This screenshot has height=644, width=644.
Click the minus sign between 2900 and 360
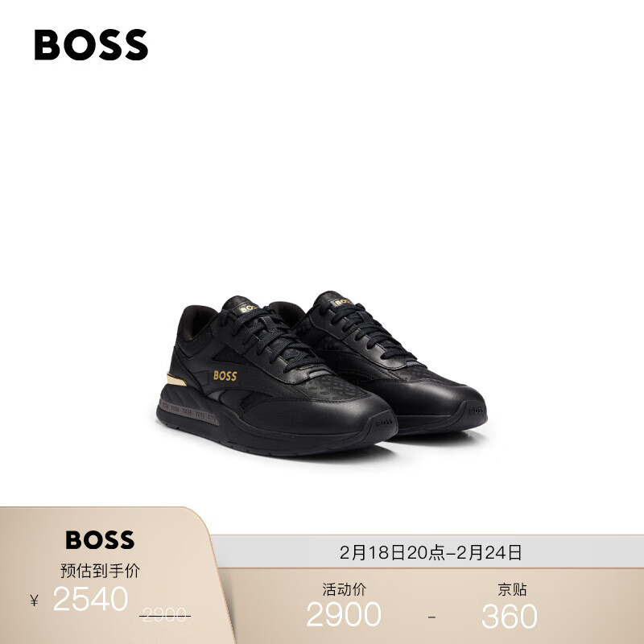click(x=431, y=617)
